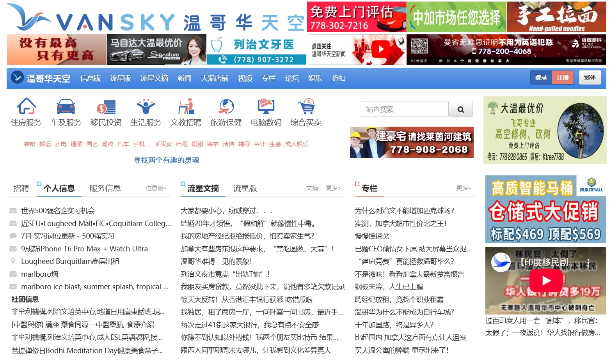Image resolution: width=611 pixels, height=364 pixels.
Task: Open article 大家都要小心，窃贼穿过
Action: pos(226,211)
